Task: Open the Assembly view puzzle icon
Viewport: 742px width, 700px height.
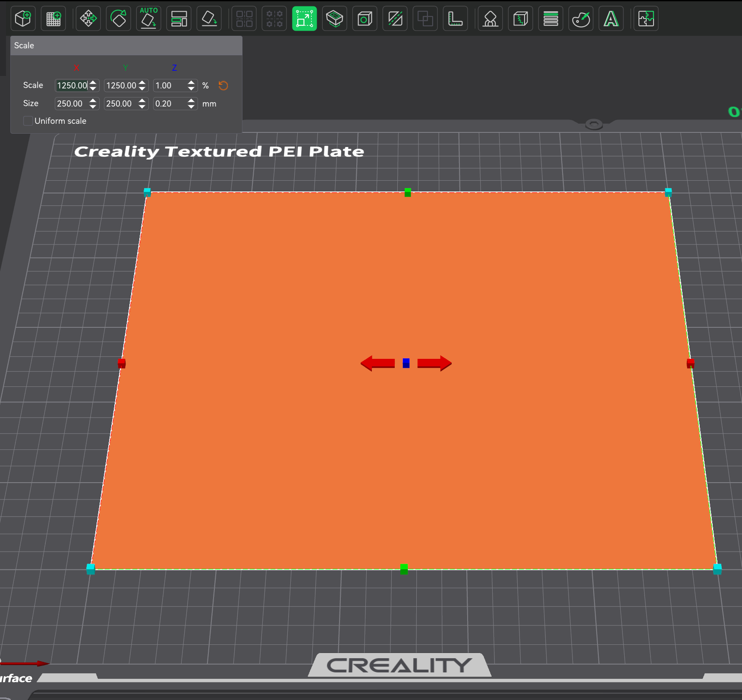Action: point(646,19)
